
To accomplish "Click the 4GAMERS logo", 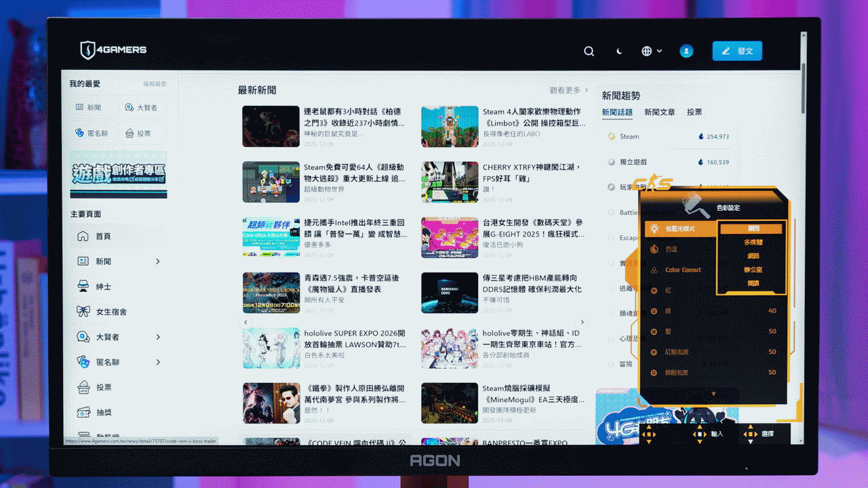I will 113,50.
